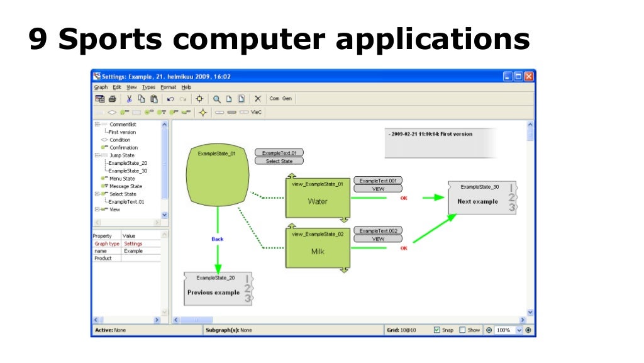The image size is (644, 363).
Task: Open the Format menu
Action: click(x=168, y=87)
